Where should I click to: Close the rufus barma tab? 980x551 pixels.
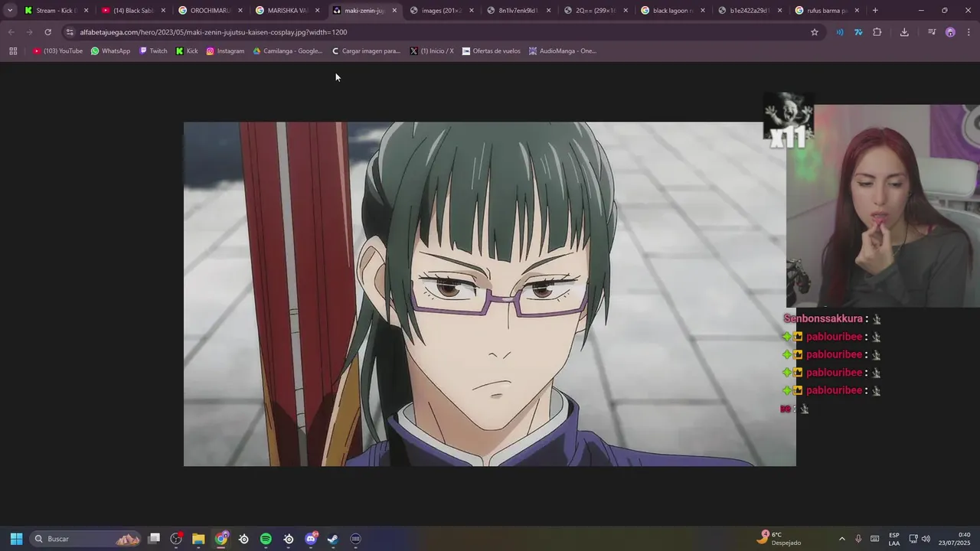coord(857,11)
